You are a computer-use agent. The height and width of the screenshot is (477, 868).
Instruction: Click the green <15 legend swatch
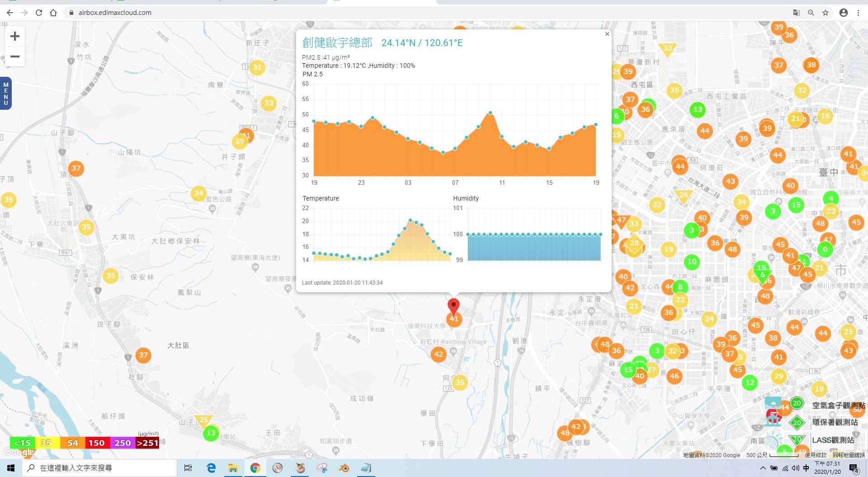click(22, 443)
